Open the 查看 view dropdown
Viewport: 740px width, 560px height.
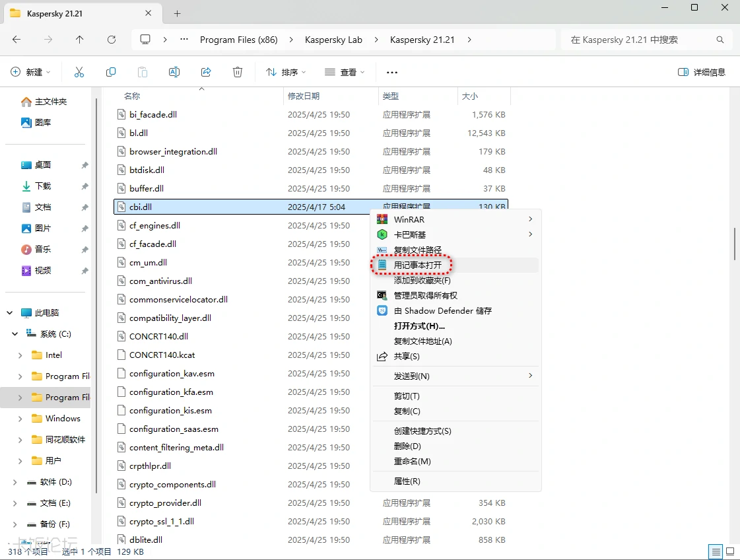[x=345, y=72]
